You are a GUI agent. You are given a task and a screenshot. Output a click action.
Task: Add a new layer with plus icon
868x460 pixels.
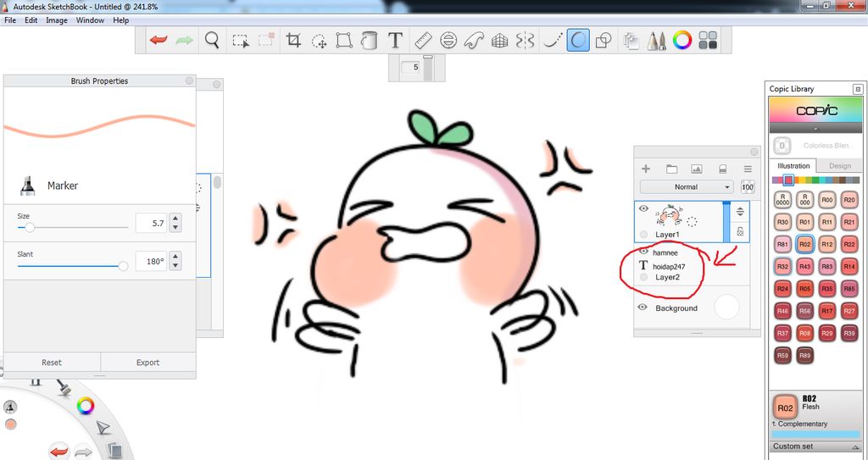(x=645, y=169)
